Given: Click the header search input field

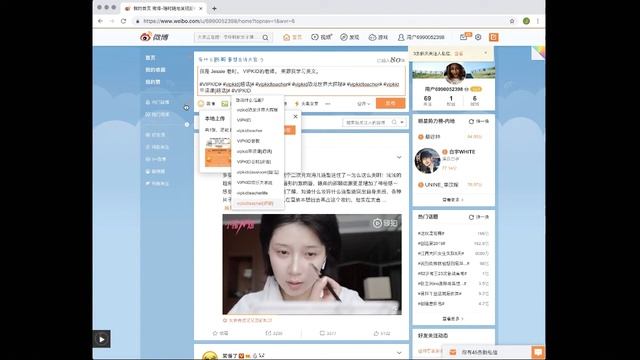Looking at the screenshot, I should 229,37.
